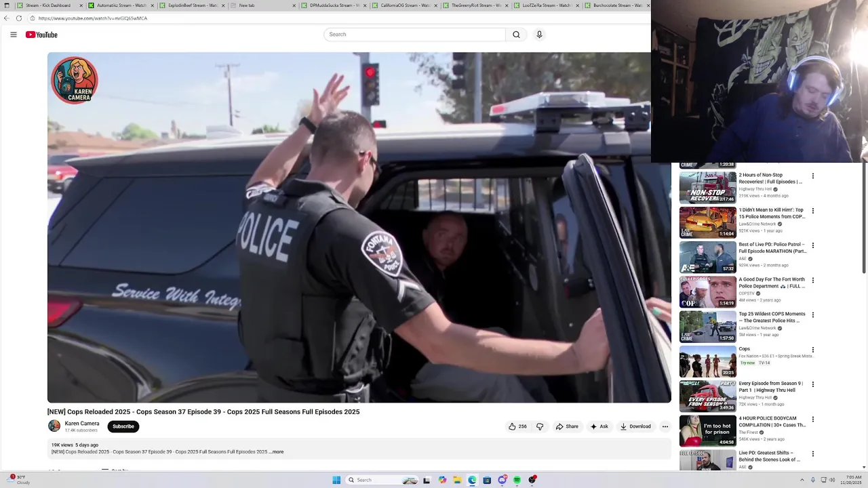The height and width of the screenshot is (488, 868).
Task: Open 'Best of Live PD: Police Patrol' title
Action: 772,248
